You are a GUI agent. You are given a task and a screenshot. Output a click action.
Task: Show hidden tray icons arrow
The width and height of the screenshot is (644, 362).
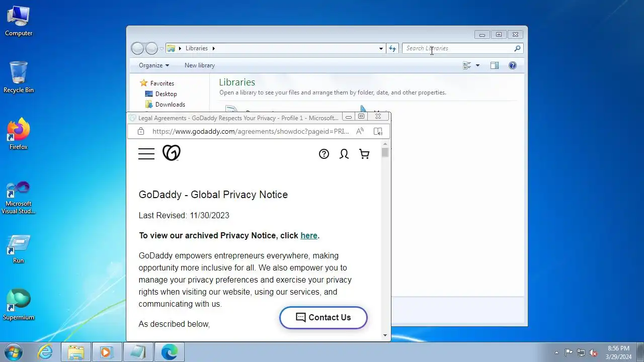(x=556, y=352)
